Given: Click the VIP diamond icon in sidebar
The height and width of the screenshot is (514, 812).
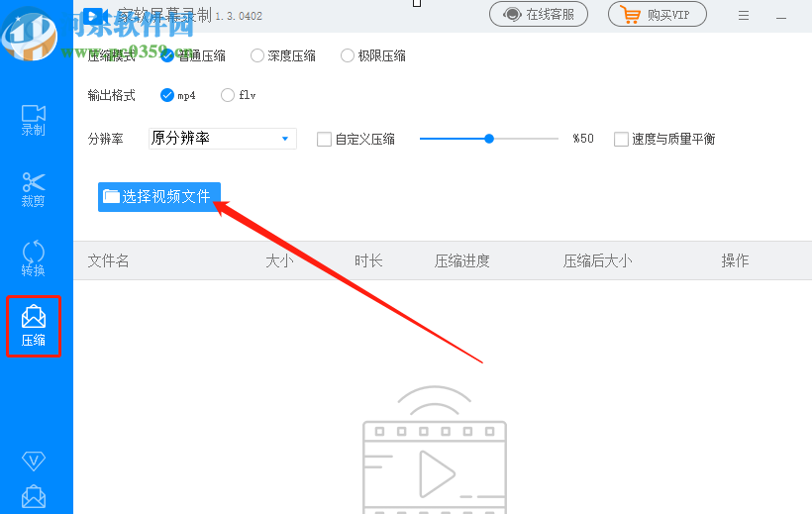Looking at the screenshot, I should coord(34,461).
